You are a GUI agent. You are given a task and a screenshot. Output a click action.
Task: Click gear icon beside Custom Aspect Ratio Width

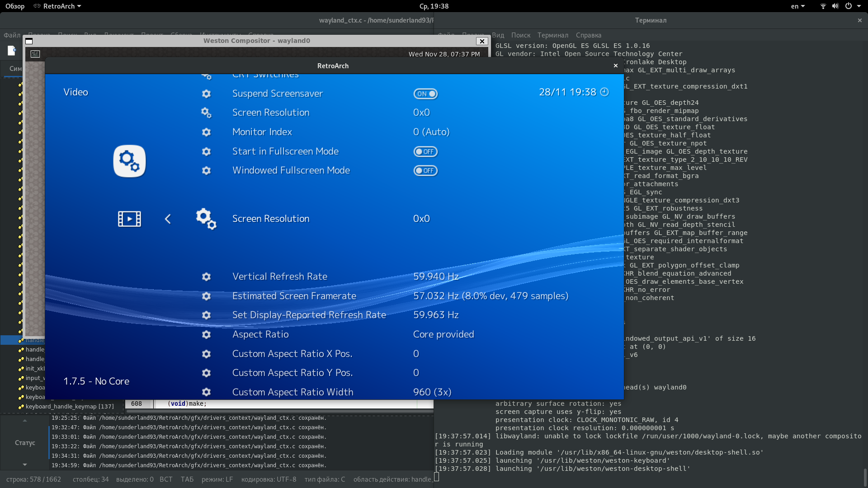pos(206,392)
